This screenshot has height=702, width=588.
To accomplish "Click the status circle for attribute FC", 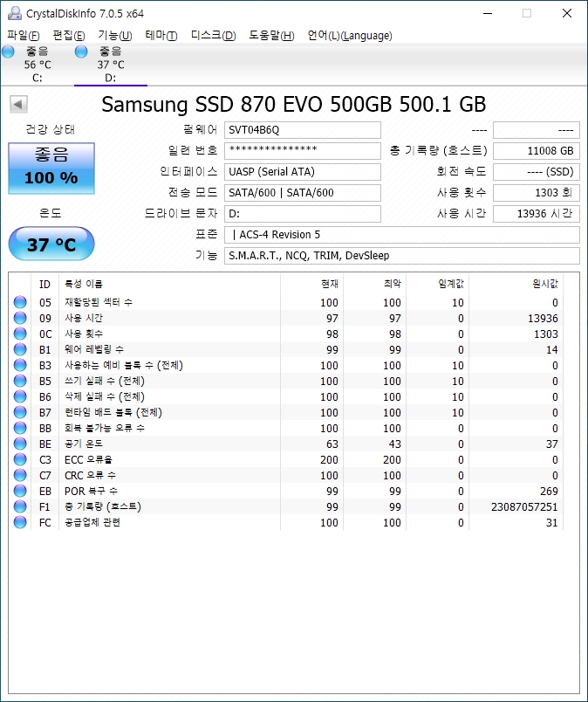I will 20,522.
